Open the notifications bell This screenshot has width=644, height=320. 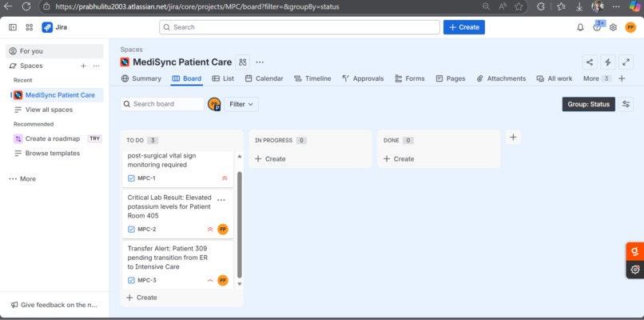tap(580, 27)
